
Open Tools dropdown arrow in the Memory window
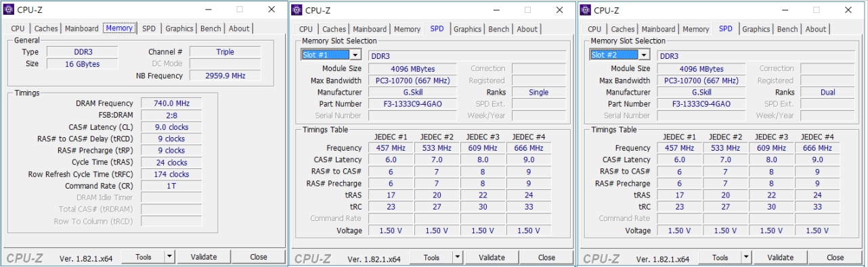tap(169, 257)
